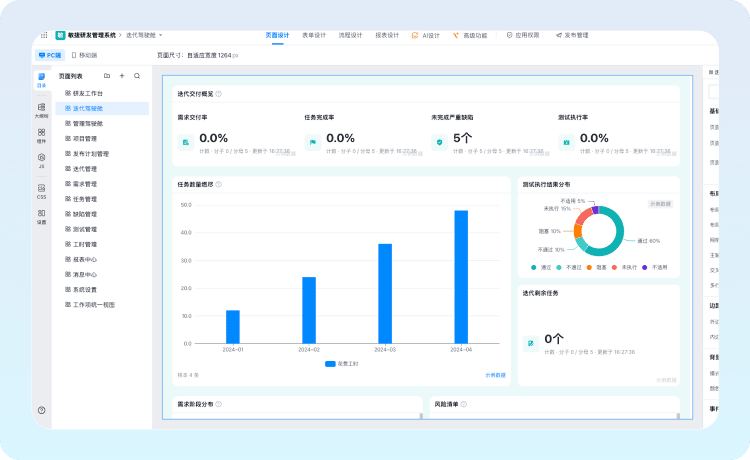
Task: Click the 5个 未完成严重缺陷 value
Action: coord(463,138)
